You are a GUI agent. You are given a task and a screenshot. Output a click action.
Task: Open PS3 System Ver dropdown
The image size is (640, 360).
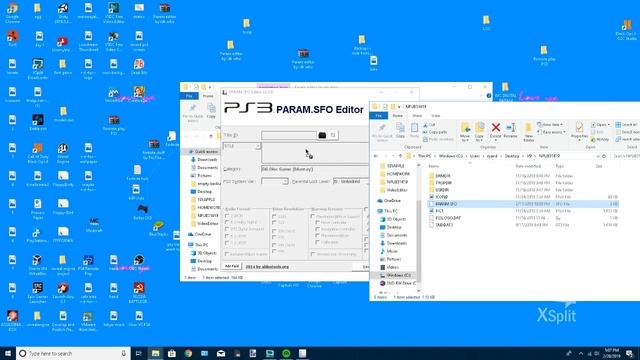285,181
